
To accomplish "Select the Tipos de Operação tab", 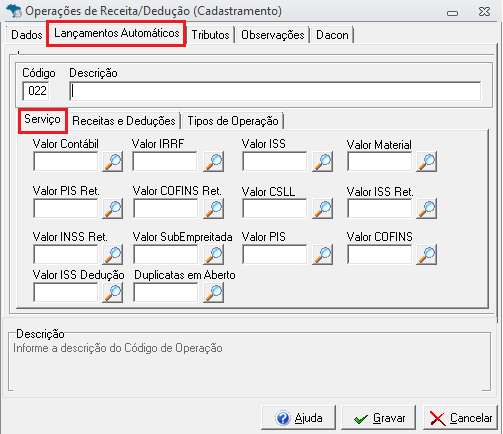I will 233,121.
